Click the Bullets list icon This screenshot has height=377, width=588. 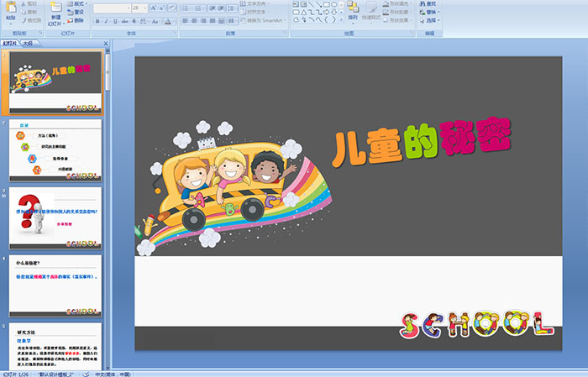(186, 8)
